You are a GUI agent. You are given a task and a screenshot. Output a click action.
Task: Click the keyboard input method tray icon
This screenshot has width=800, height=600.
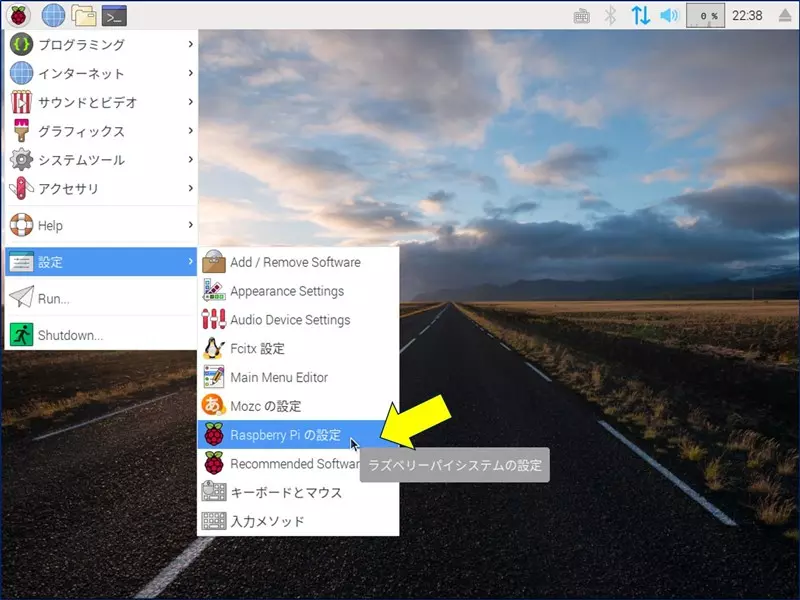pyautogui.click(x=582, y=16)
